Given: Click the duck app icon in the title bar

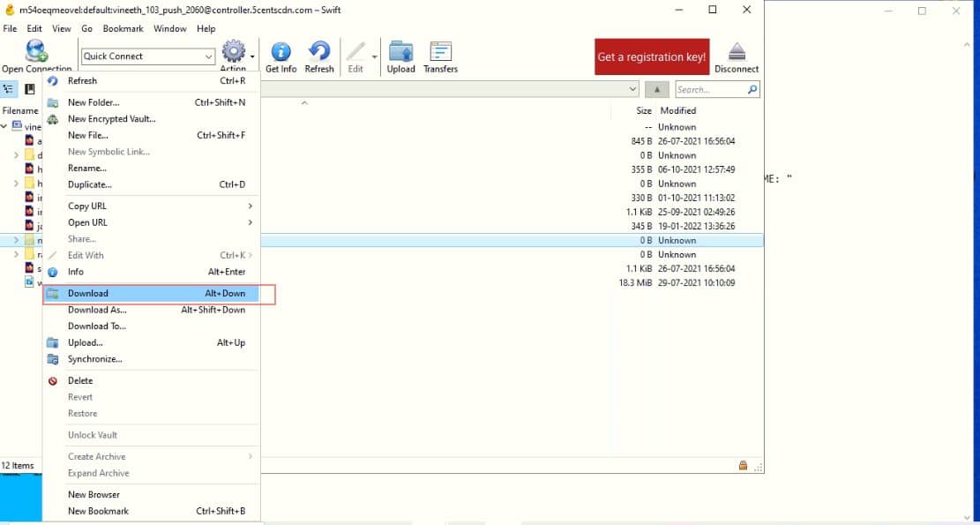Looking at the screenshot, I should [10, 10].
